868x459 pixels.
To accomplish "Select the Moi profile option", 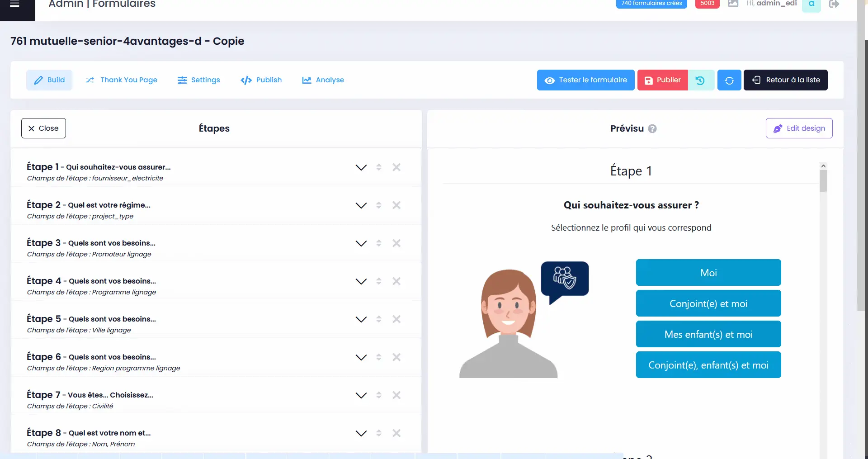I will click(x=708, y=272).
